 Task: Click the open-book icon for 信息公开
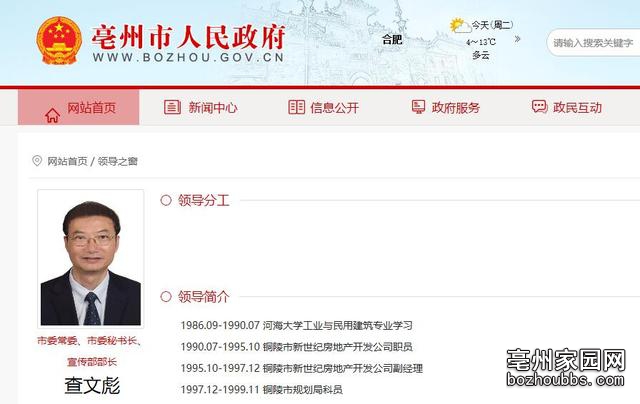[x=296, y=107]
